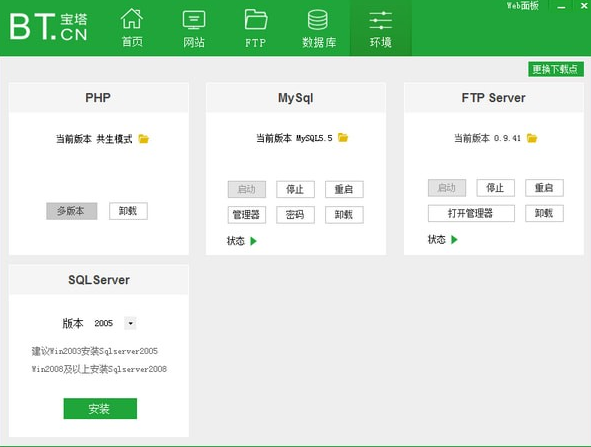591x447 pixels.
Task: Open the MySQL5.5 folder icon
Action: (343, 138)
